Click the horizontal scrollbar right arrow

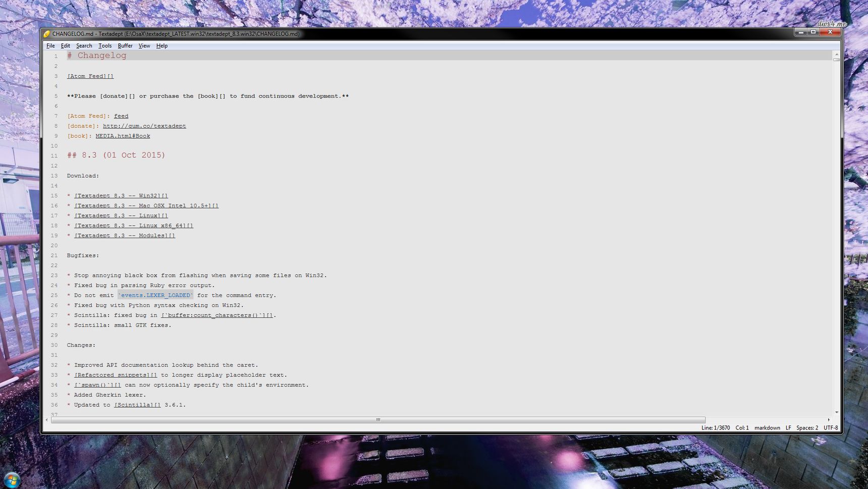click(829, 420)
